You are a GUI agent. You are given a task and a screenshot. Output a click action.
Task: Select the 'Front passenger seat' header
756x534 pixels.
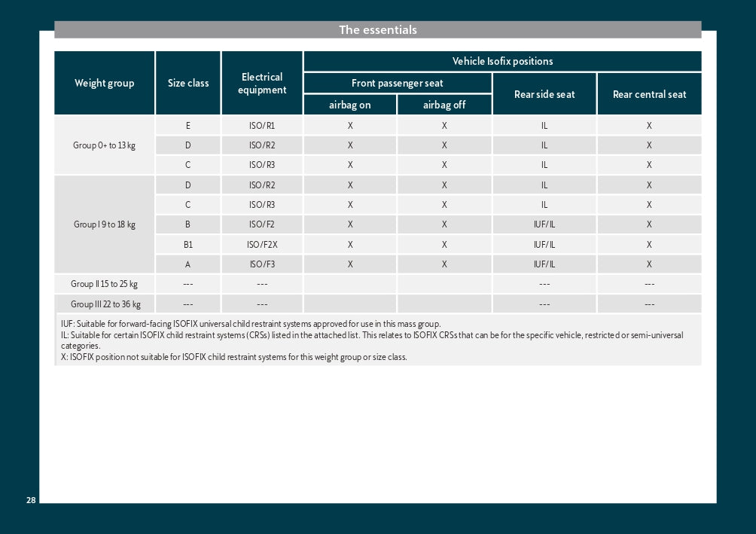pyautogui.click(x=398, y=83)
